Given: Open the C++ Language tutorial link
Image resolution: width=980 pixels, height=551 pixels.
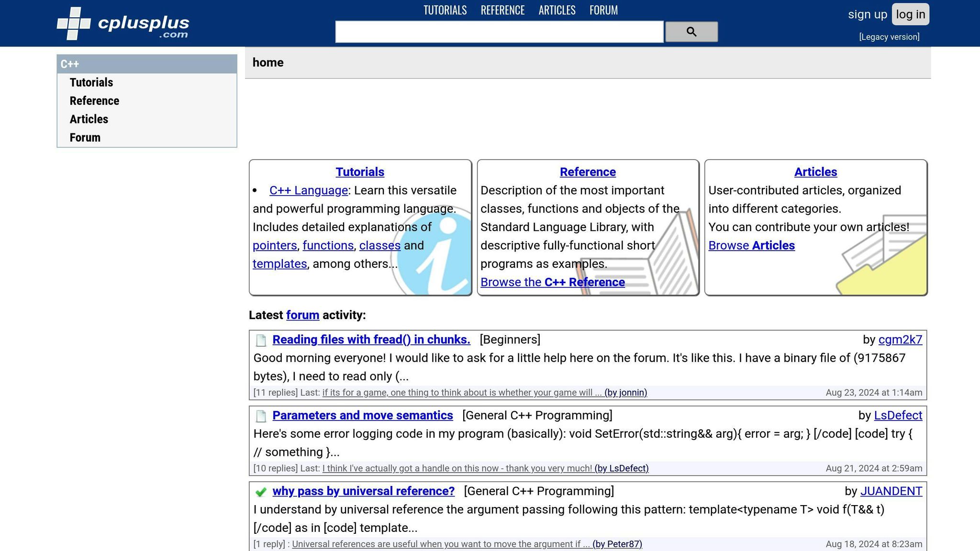Looking at the screenshot, I should (309, 190).
